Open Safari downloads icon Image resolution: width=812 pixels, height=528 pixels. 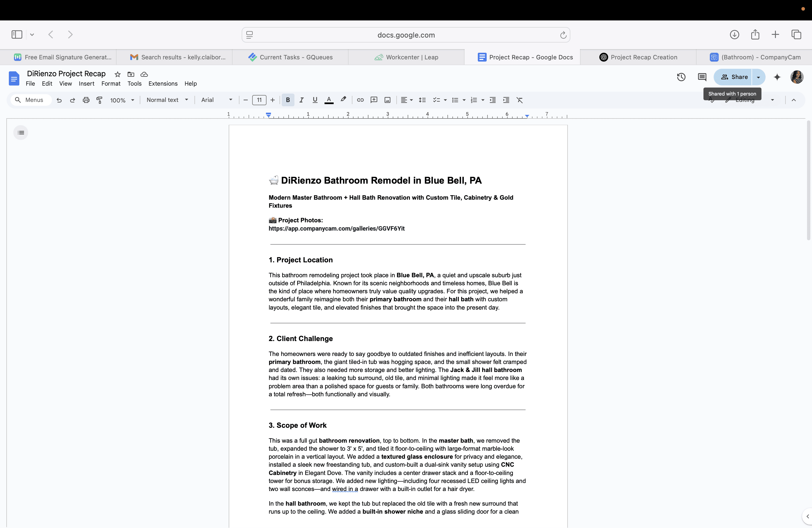735,35
